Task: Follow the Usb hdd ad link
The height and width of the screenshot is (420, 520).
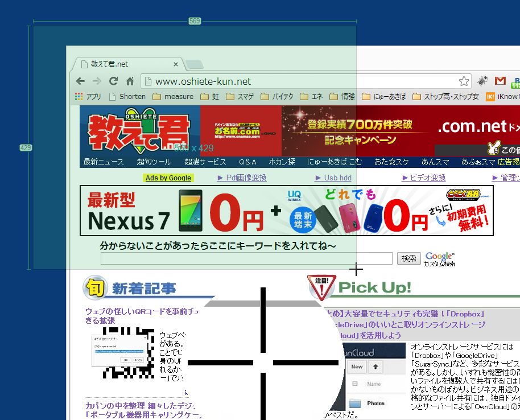Action: (333, 178)
